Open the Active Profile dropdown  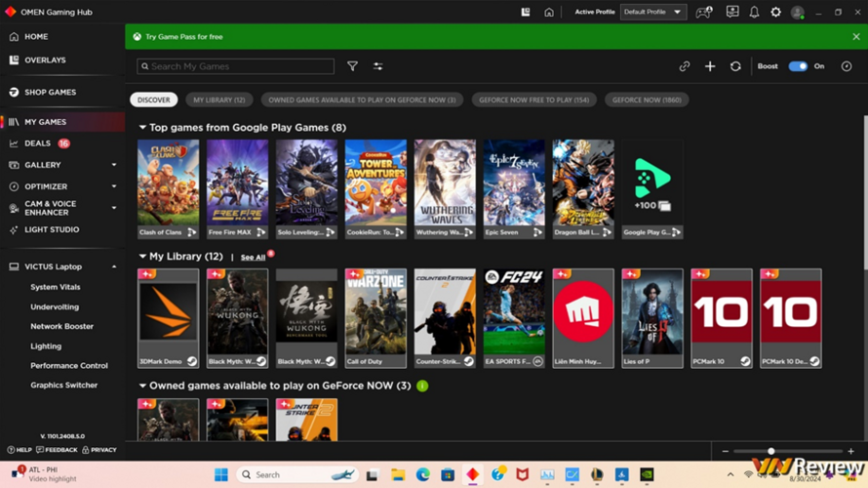pos(652,13)
